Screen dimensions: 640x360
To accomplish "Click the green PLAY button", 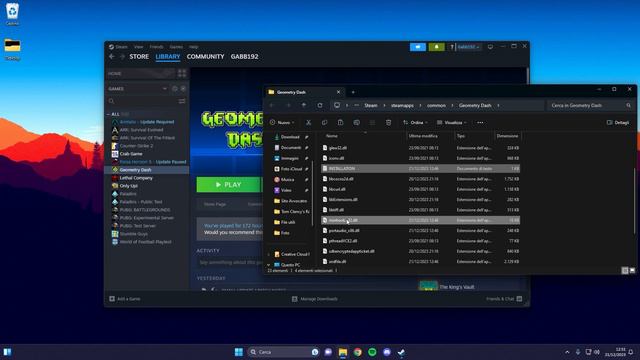I will [228, 185].
